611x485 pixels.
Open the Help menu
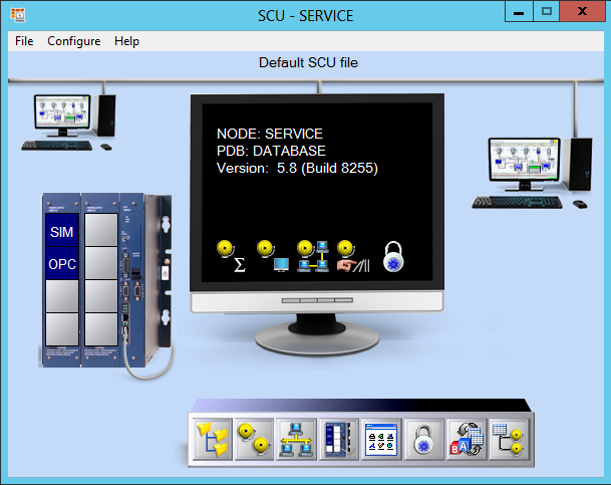[x=126, y=41]
